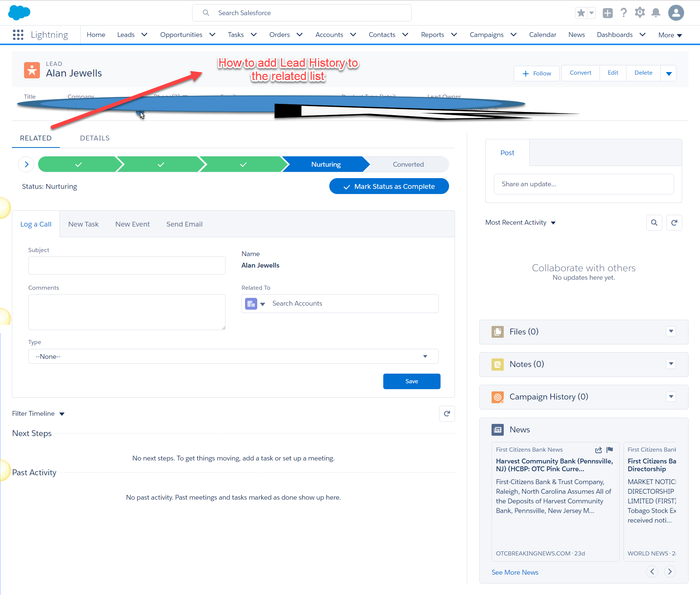Go to the Home tab
This screenshot has width=700, height=595.
coord(96,35)
